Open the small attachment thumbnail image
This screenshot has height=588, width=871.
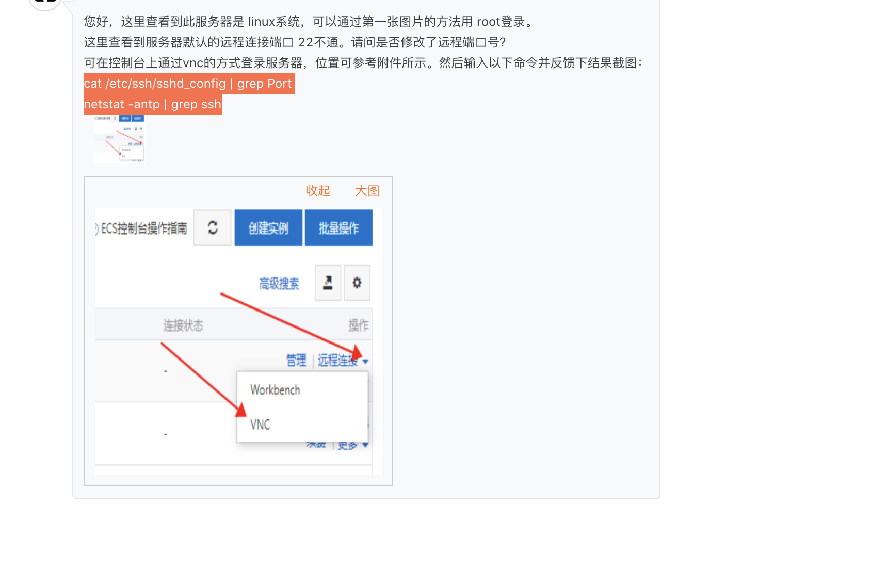(x=119, y=140)
